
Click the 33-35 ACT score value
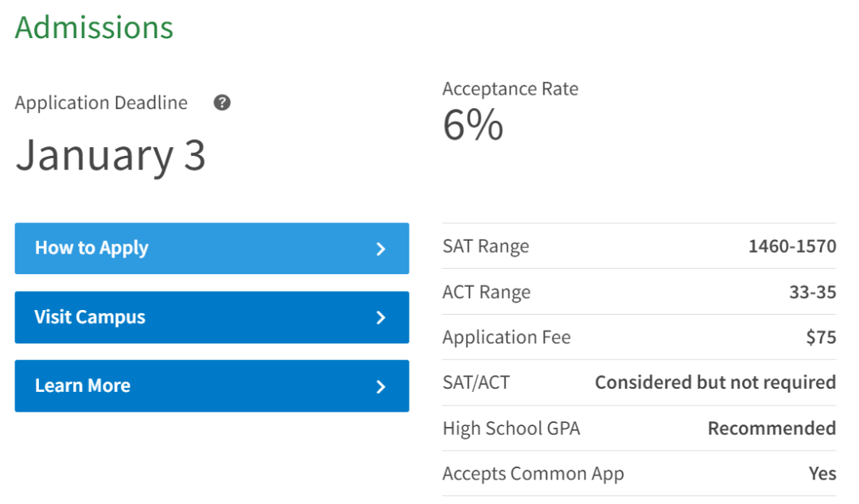tap(812, 292)
